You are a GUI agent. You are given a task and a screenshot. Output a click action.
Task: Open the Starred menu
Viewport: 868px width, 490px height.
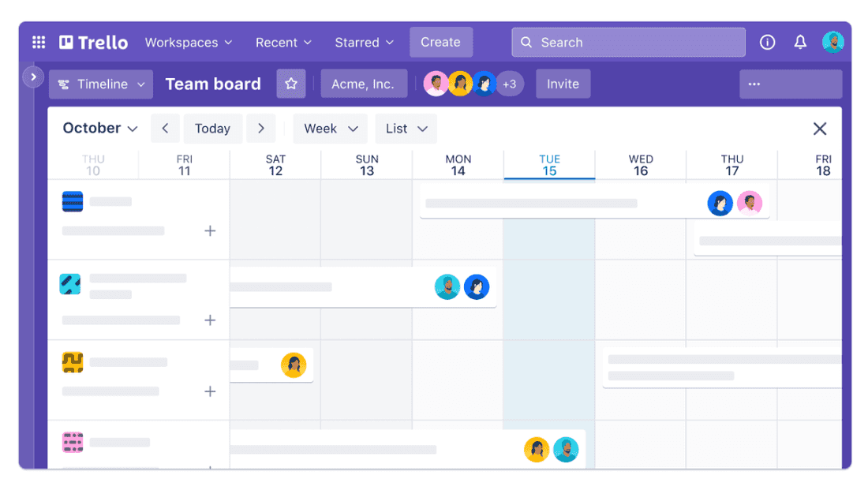point(364,43)
